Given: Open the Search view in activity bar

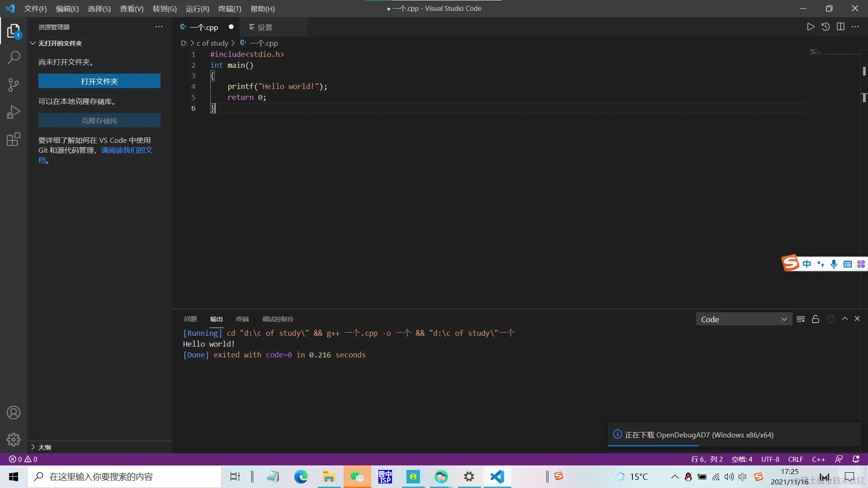Looking at the screenshot, I should (x=14, y=58).
